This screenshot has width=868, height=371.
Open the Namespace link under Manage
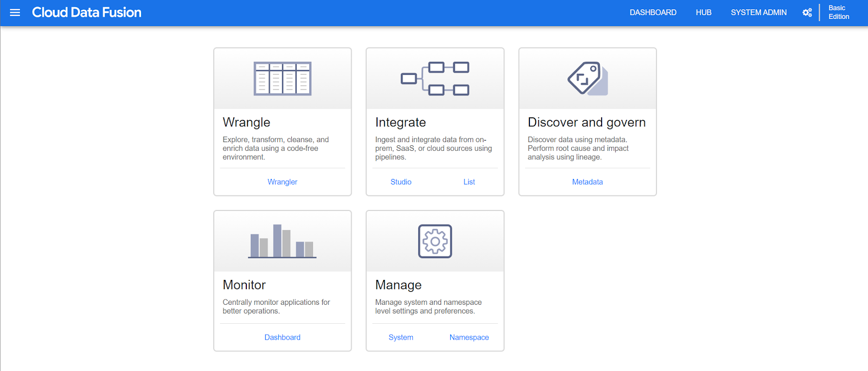469,337
